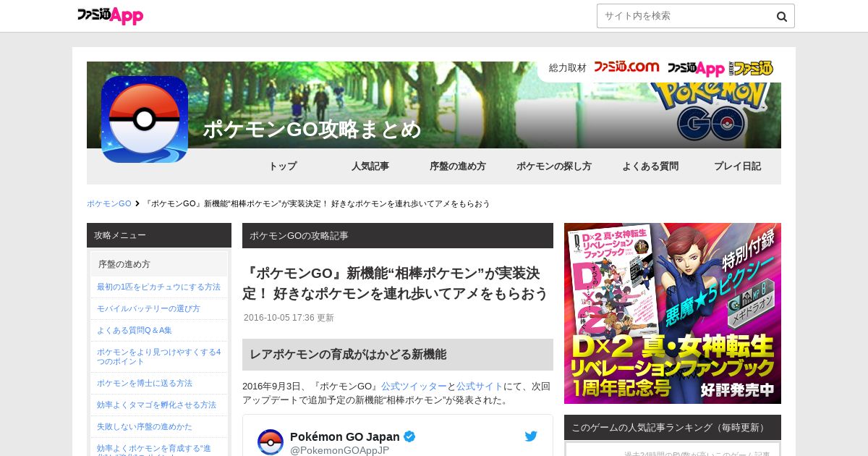Click the 攻略メニュー sidebar header
868x456 pixels.
(x=159, y=235)
